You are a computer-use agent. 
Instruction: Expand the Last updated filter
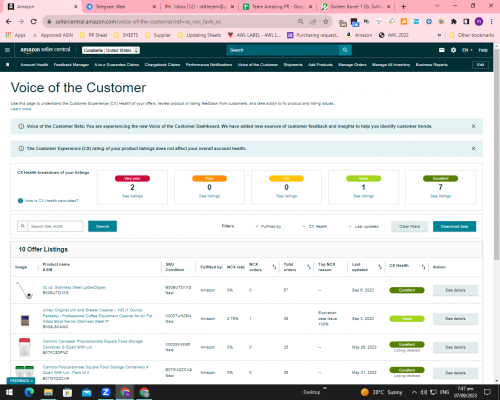pyautogui.click(x=364, y=226)
